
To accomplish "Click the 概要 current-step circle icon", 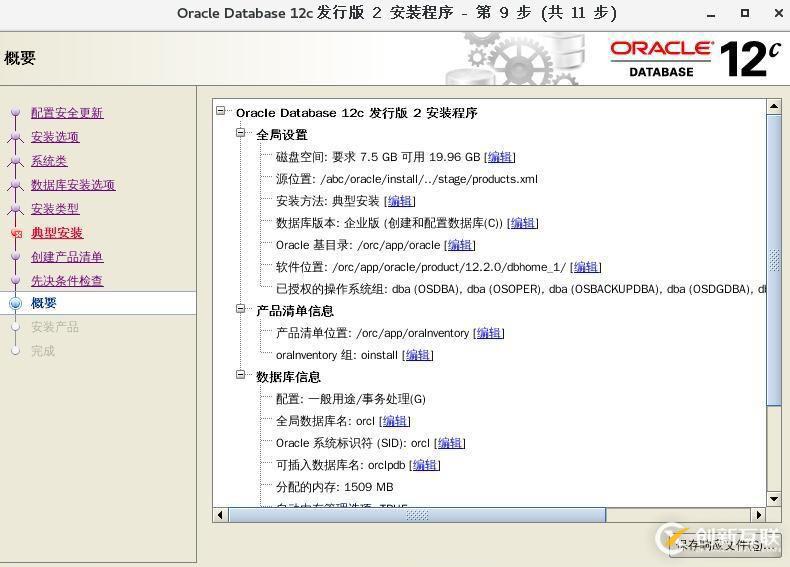I will coord(16,303).
